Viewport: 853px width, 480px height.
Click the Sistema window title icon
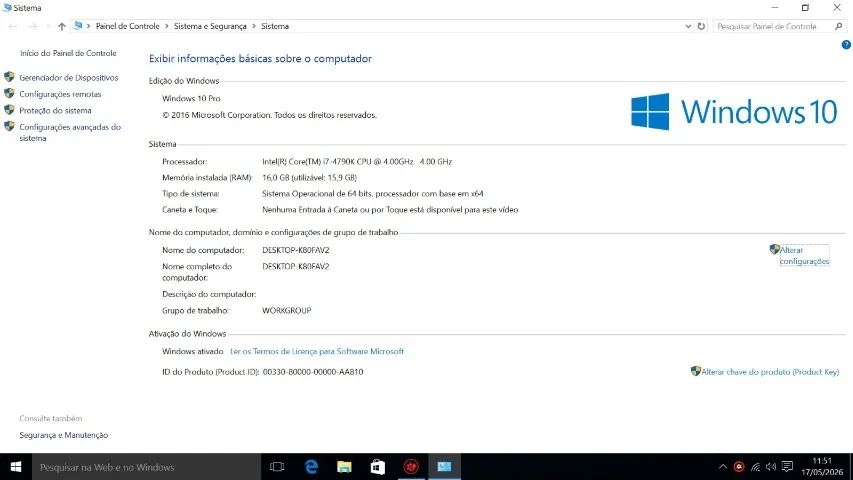[7, 8]
